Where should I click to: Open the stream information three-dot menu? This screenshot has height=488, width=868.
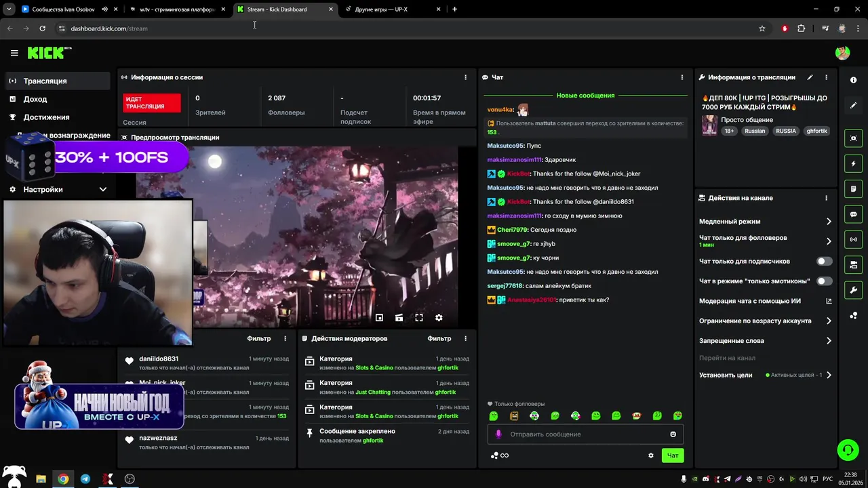(827, 77)
